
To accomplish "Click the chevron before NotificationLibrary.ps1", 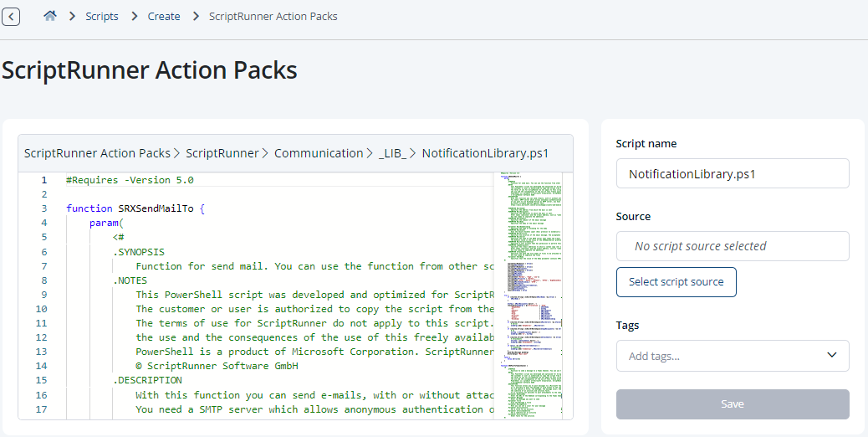I will pyautogui.click(x=414, y=153).
